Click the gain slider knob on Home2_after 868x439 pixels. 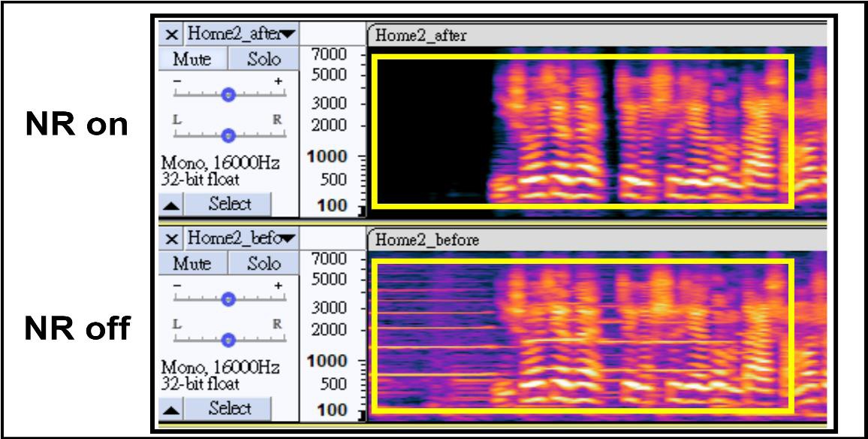(x=229, y=94)
